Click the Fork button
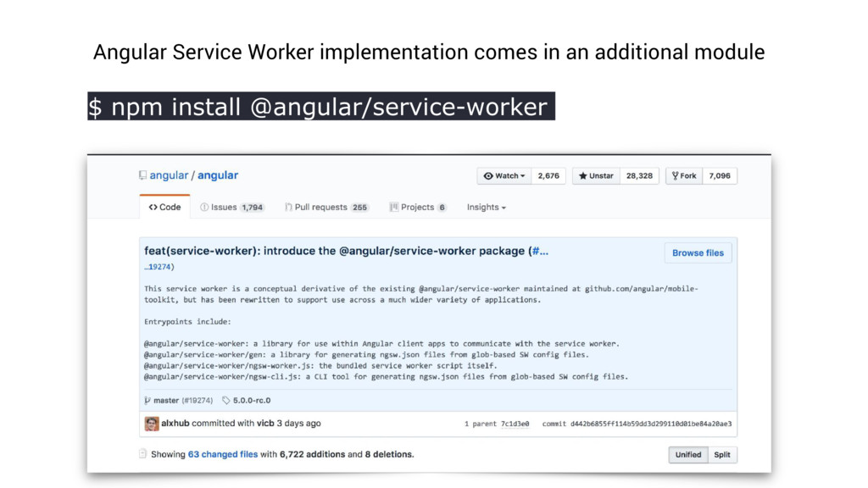 click(684, 176)
